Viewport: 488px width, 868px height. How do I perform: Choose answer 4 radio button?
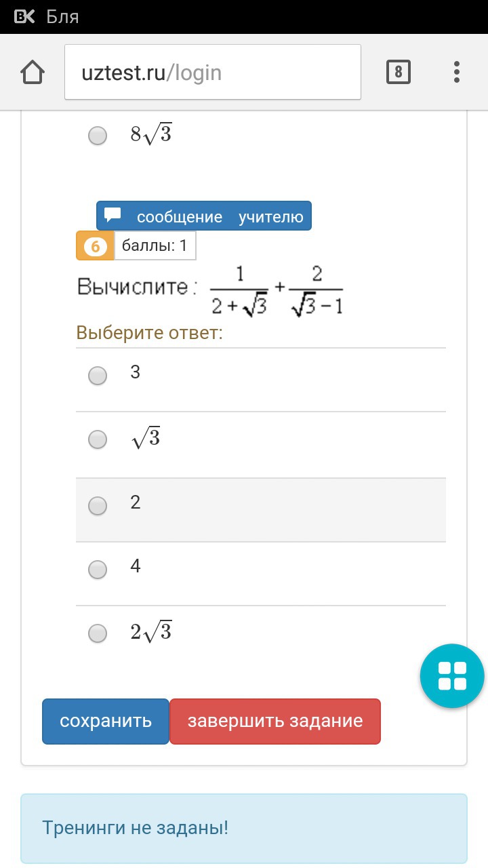98,569
